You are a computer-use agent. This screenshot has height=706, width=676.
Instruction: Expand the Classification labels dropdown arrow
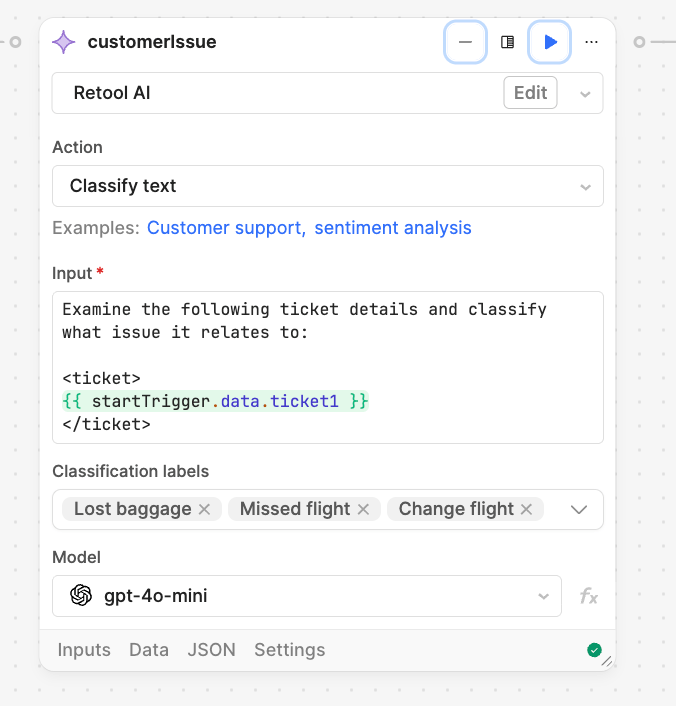coord(578,509)
